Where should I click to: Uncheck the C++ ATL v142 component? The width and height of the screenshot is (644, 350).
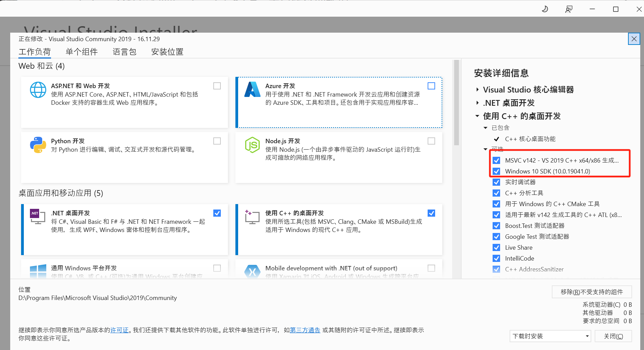[x=496, y=215]
